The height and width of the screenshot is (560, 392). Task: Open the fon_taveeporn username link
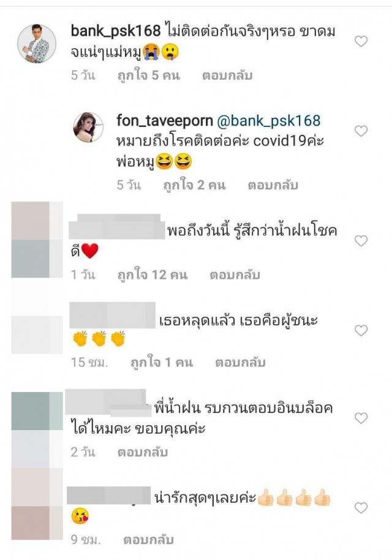click(x=165, y=121)
